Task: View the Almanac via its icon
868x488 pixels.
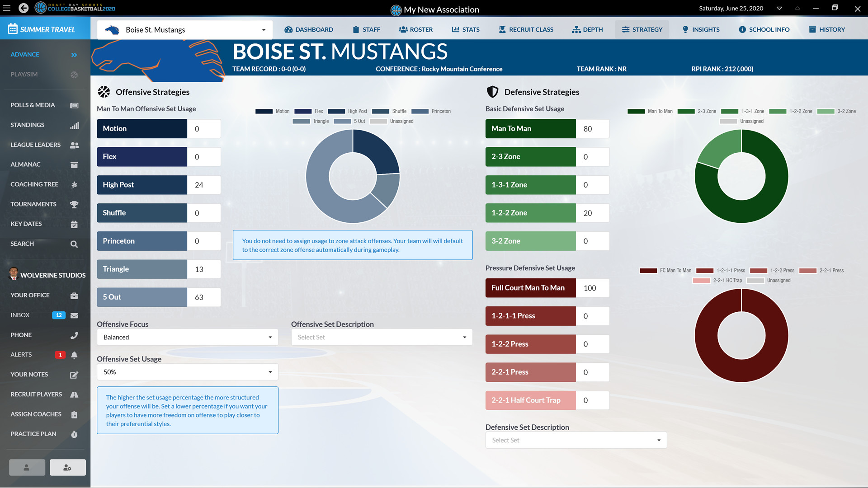Action: click(x=74, y=164)
